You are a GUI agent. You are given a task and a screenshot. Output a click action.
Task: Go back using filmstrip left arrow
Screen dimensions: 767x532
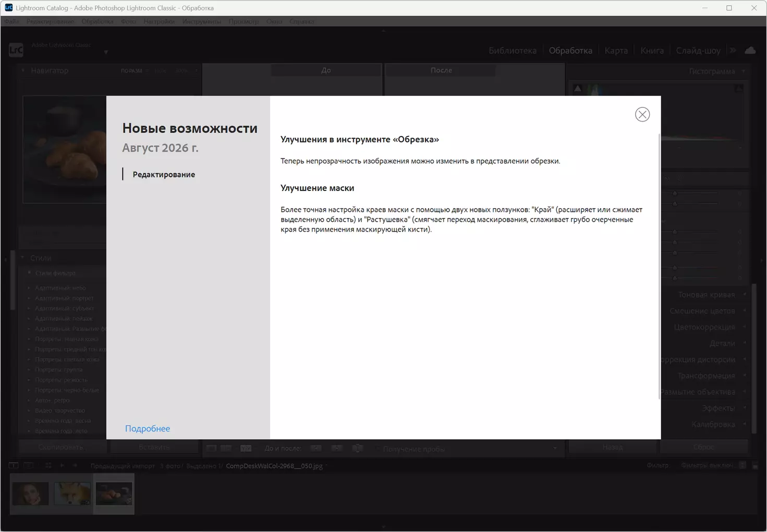[62, 466]
